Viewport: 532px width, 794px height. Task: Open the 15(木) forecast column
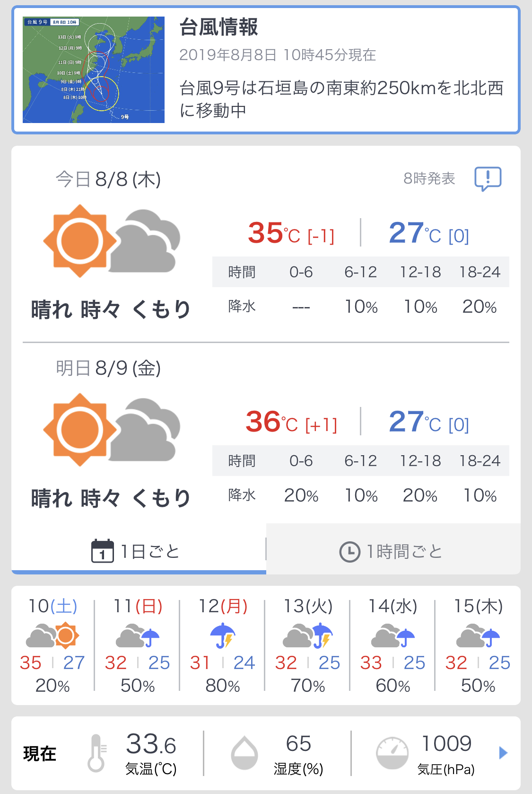tap(478, 645)
